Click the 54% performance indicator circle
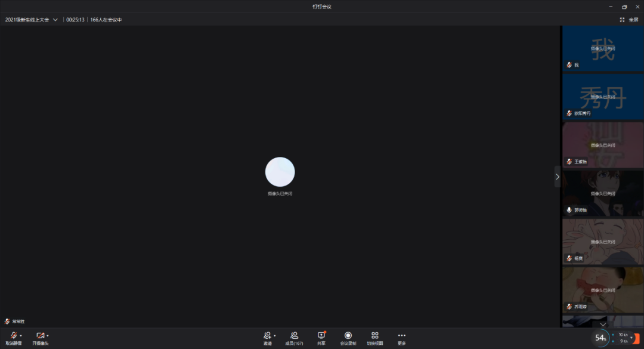The width and height of the screenshot is (644, 349). [x=600, y=338]
